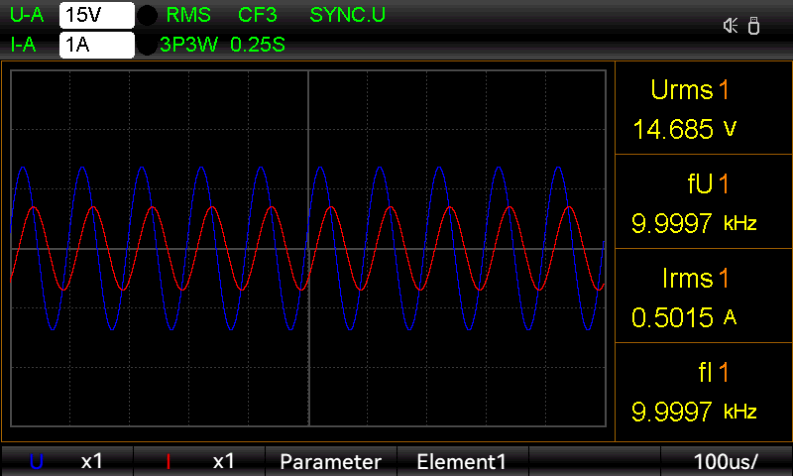Click the current range indicator circle
The height and width of the screenshot is (476, 793).
click(146, 45)
